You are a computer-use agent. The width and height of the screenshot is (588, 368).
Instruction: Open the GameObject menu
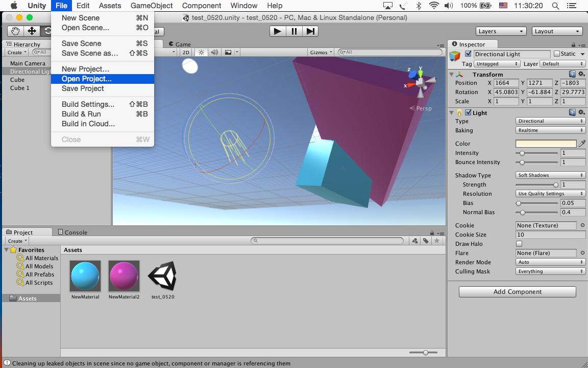click(x=152, y=6)
